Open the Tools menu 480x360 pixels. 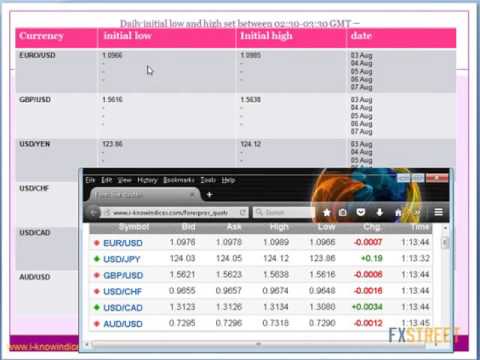point(208,180)
